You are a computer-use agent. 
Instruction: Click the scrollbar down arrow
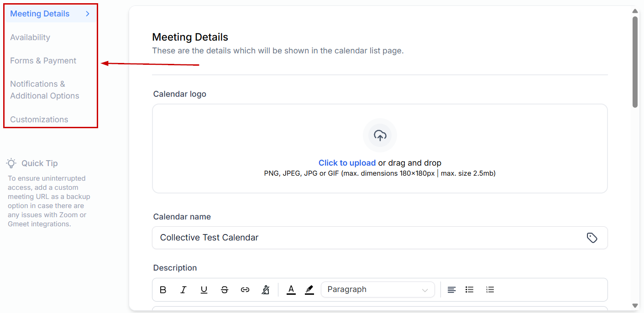point(635,305)
